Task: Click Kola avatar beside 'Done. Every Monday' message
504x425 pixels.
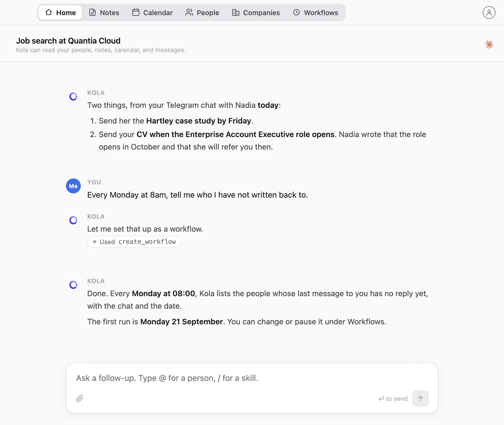Action: [73, 285]
